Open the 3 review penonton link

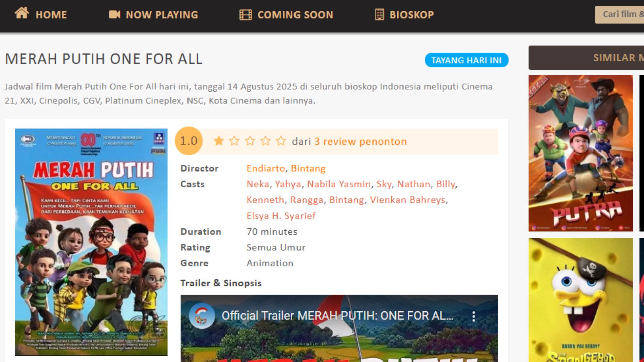coord(360,141)
